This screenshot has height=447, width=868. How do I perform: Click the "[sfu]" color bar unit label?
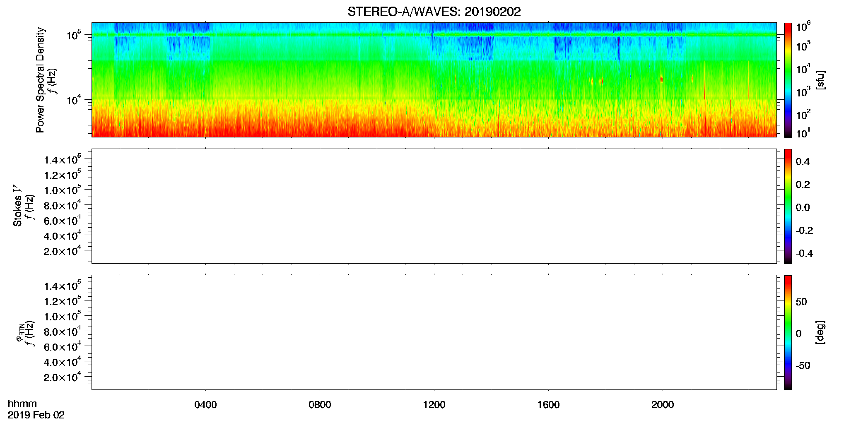pos(820,80)
